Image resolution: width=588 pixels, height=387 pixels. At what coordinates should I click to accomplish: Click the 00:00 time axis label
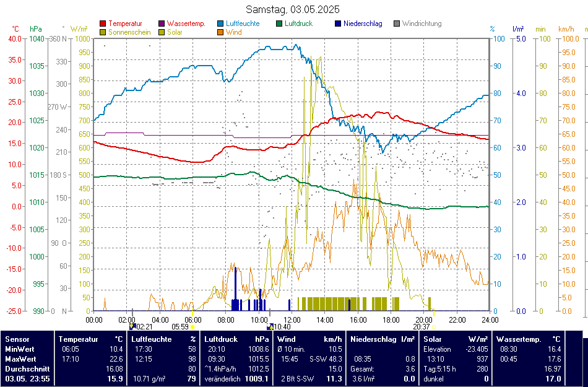click(x=93, y=320)
